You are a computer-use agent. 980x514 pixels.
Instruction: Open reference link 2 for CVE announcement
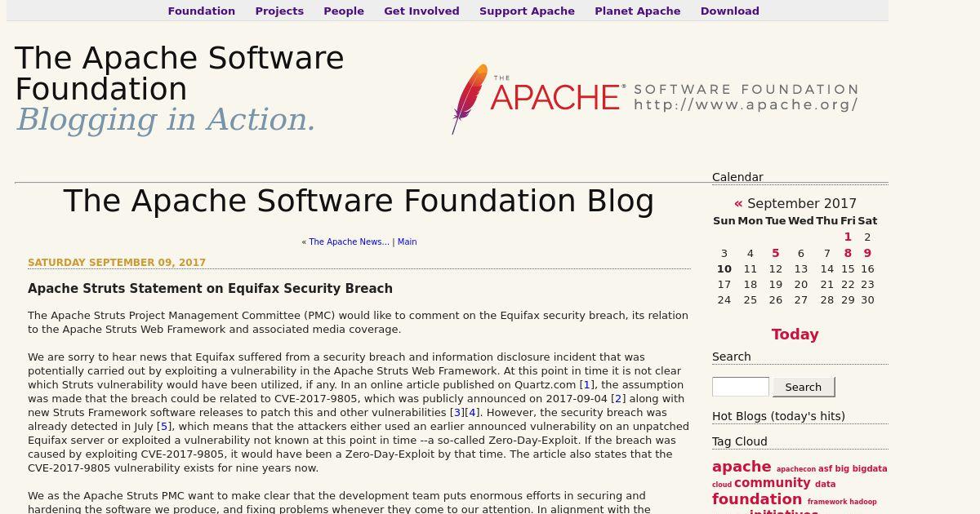pos(618,399)
